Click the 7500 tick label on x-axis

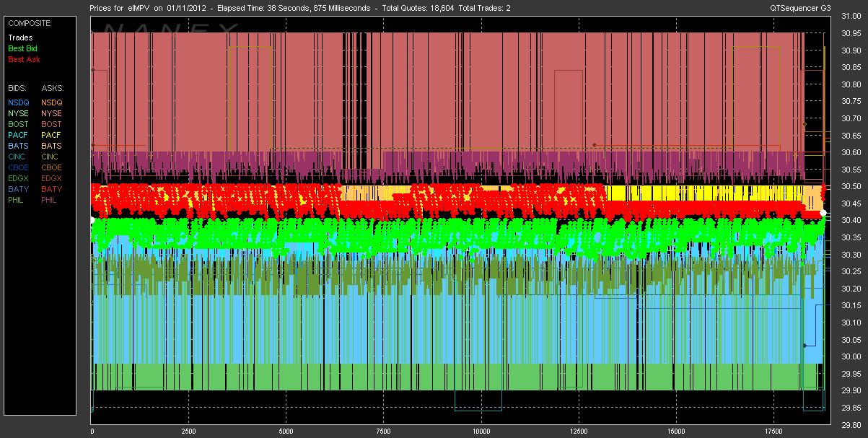pos(383,432)
